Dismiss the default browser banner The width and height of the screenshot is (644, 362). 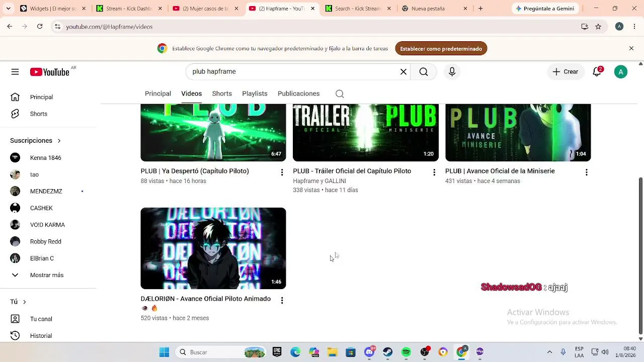[x=631, y=48]
